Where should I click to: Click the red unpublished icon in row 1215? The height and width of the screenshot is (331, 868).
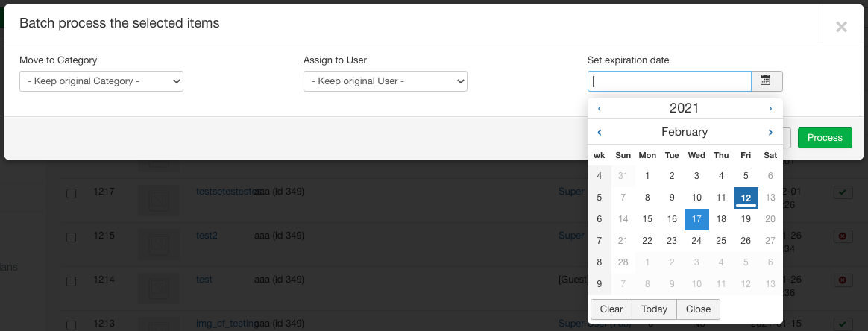pyautogui.click(x=843, y=236)
